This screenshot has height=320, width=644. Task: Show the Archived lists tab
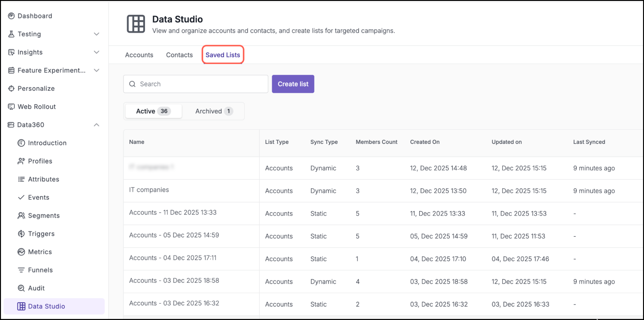point(214,111)
